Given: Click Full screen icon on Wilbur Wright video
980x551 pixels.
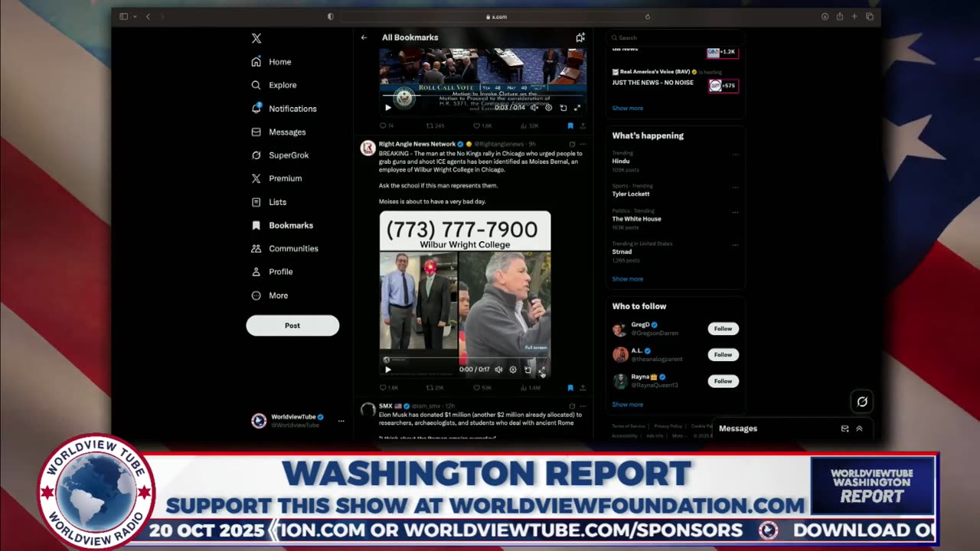Looking at the screenshot, I should 542,370.
